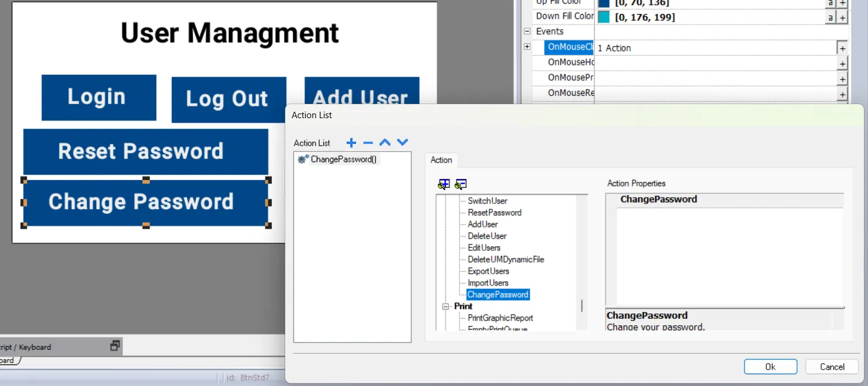Click the 'a' button in the Up Fill Color row
The image size is (868, 386).
tap(830, 3)
